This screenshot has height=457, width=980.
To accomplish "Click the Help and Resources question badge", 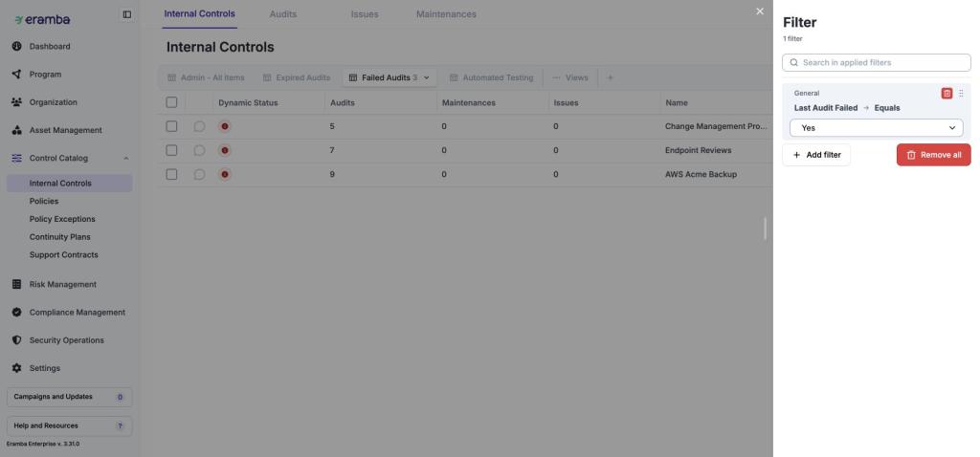I will (x=120, y=426).
